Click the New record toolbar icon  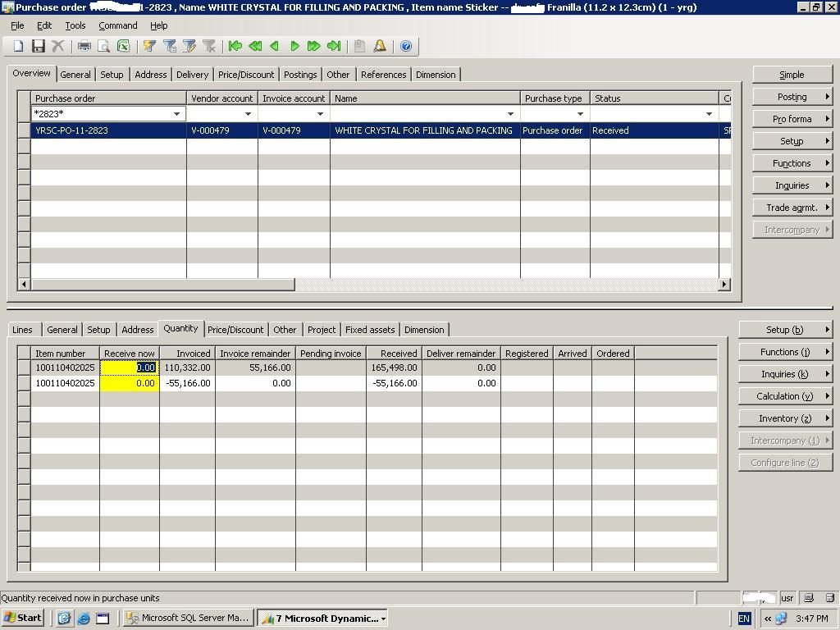point(18,46)
